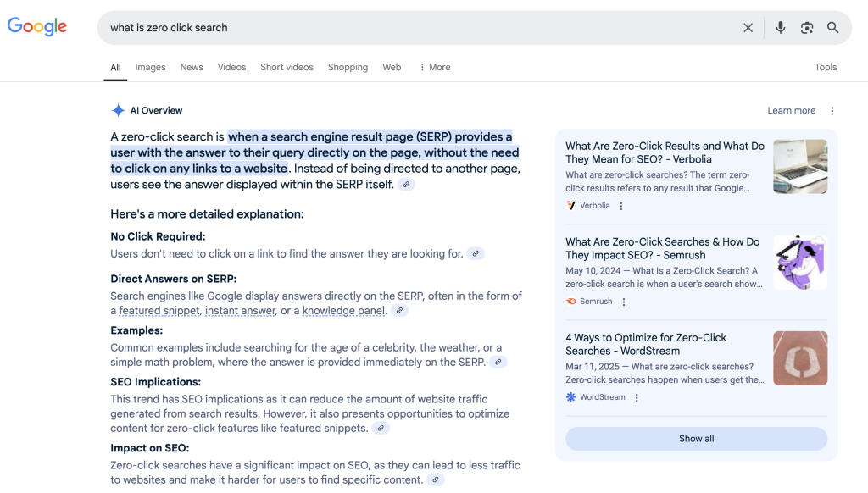Switch to the Short videos tab
The height and width of the screenshot is (493, 868).
pos(287,67)
